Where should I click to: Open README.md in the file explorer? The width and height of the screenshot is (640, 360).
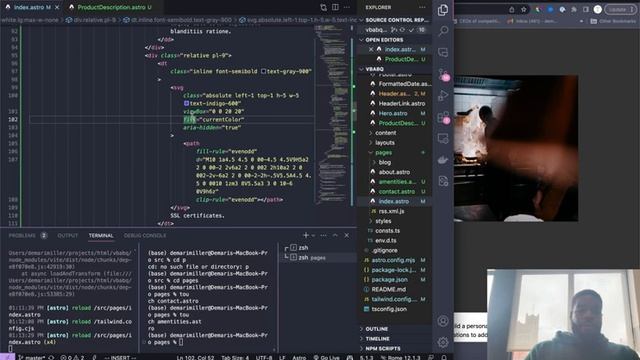tap(389, 289)
